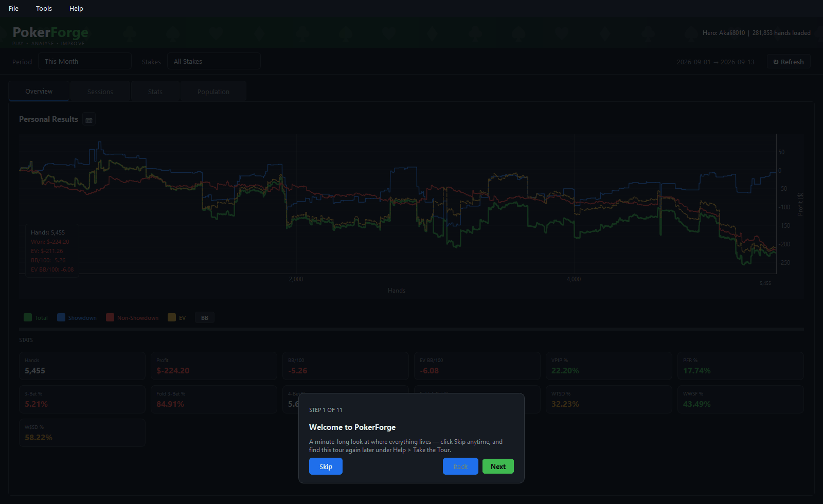Image resolution: width=823 pixels, height=504 pixels.
Task: Click the chart tooltip showing Hands: 5,455
Action: pos(52,251)
